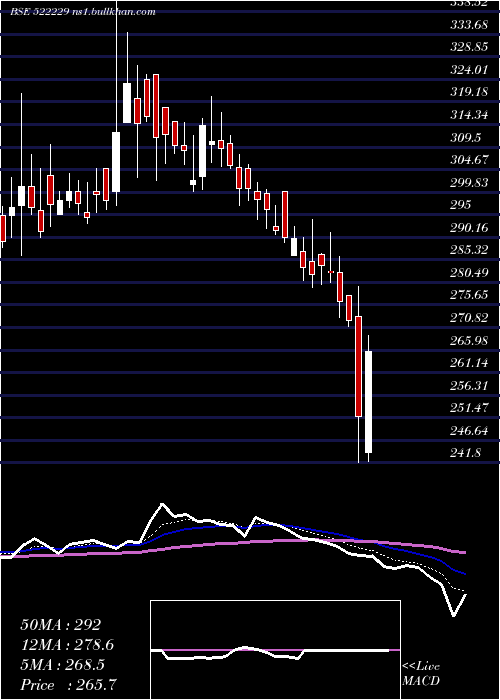The image size is (500, 700).
Task: Click the BSE 522229 chart title text
Action: point(83,12)
